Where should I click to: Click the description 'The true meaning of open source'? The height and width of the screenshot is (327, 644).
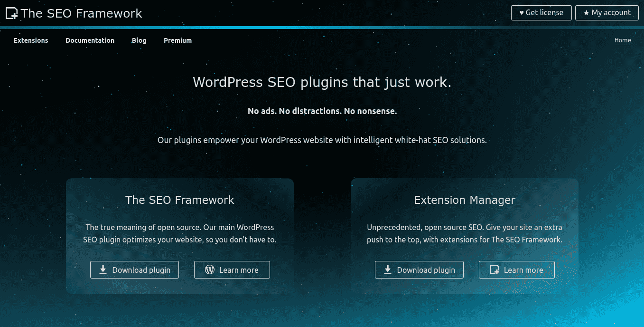[180, 233]
